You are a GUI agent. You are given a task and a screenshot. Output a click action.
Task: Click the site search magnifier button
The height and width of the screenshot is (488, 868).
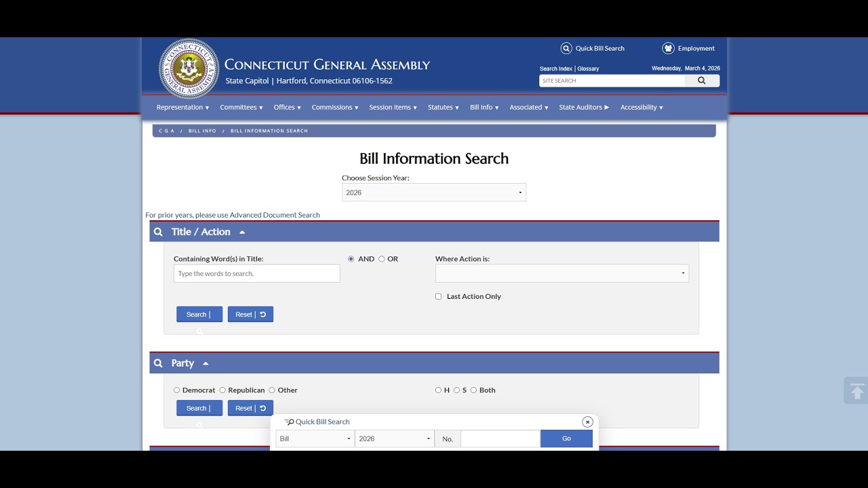(702, 81)
